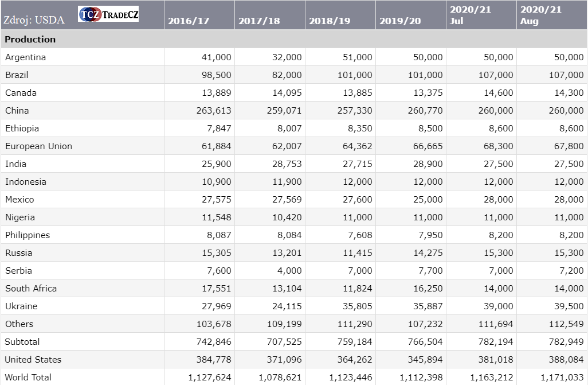The height and width of the screenshot is (385, 588).
Task: Select the 2016/17 column header
Action: [x=189, y=21]
